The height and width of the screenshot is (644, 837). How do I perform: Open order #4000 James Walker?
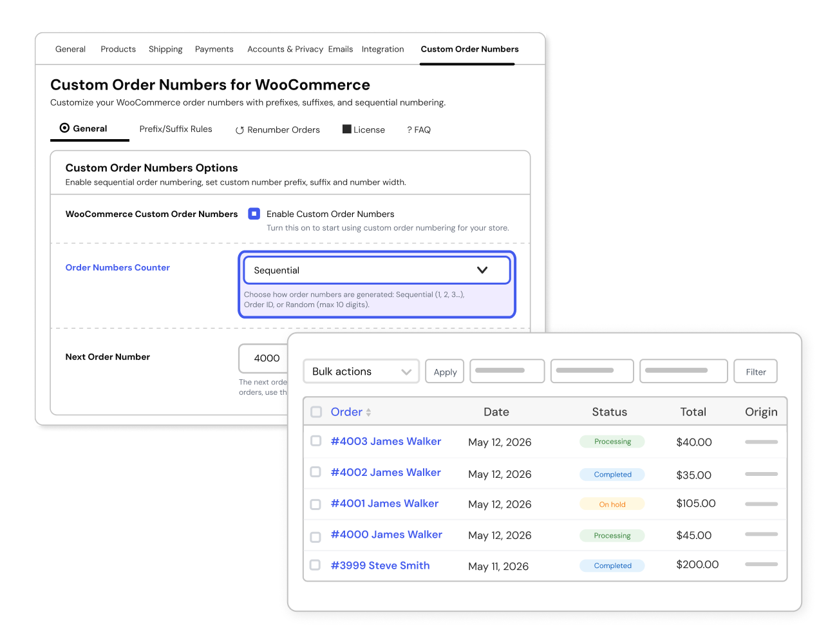(x=386, y=535)
